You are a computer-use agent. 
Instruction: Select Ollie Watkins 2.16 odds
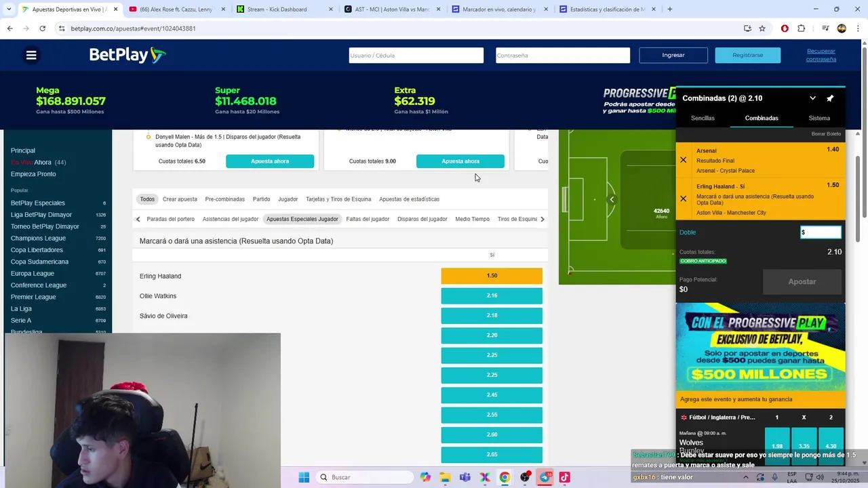tap(492, 296)
